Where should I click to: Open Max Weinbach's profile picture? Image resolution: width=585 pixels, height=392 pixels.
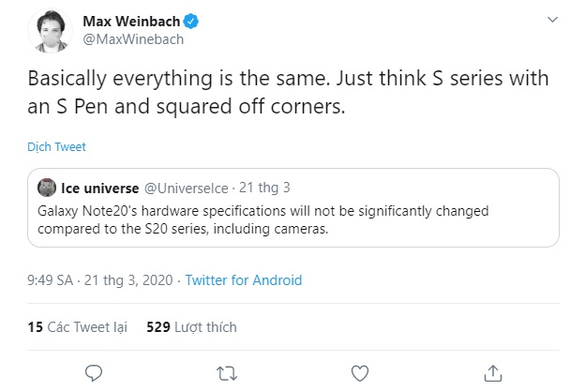click(x=50, y=30)
